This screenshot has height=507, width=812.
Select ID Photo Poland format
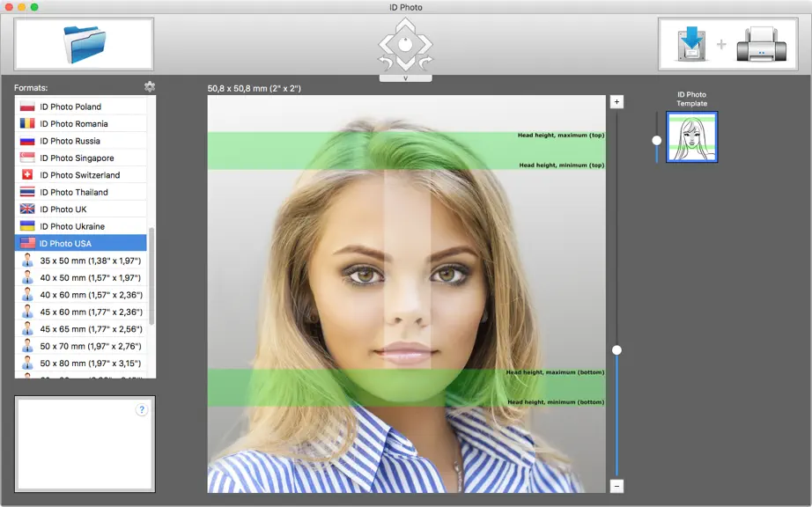pos(81,107)
